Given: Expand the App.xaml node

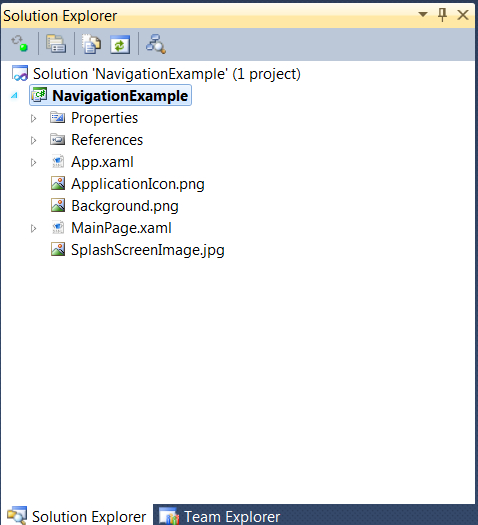Looking at the screenshot, I should coord(33,162).
